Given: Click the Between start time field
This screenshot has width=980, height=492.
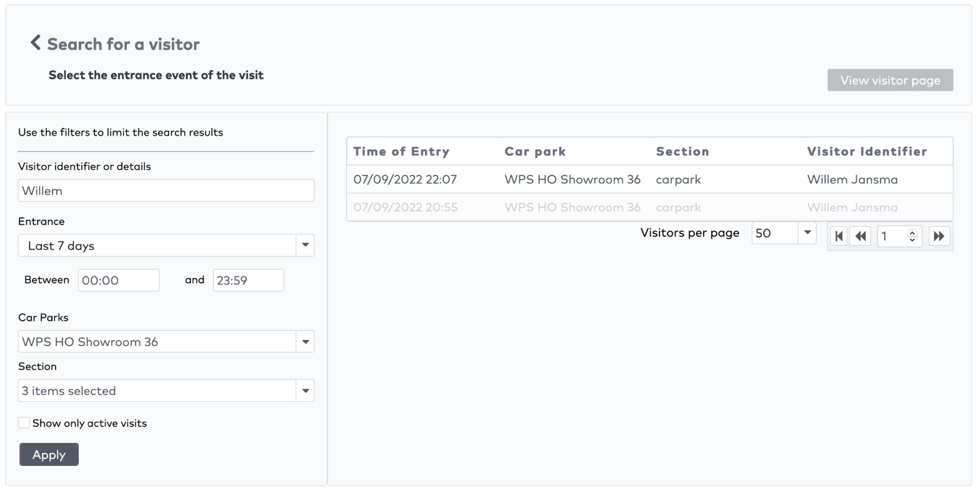Looking at the screenshot, I should [119, 281].
